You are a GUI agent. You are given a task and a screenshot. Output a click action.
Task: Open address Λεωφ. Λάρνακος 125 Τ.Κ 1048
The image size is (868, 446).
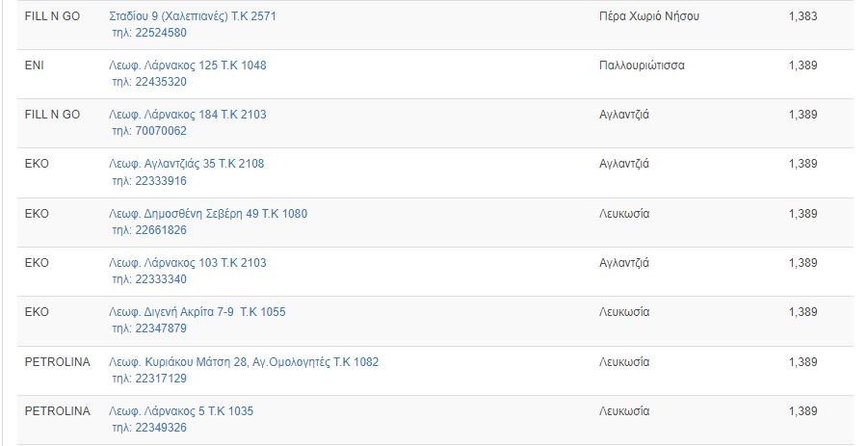pos(188,66)
